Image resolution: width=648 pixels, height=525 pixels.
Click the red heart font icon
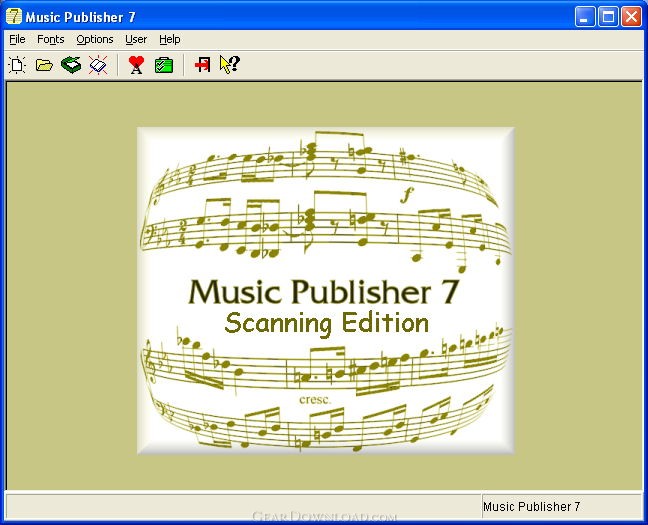(x=136, y=65)
